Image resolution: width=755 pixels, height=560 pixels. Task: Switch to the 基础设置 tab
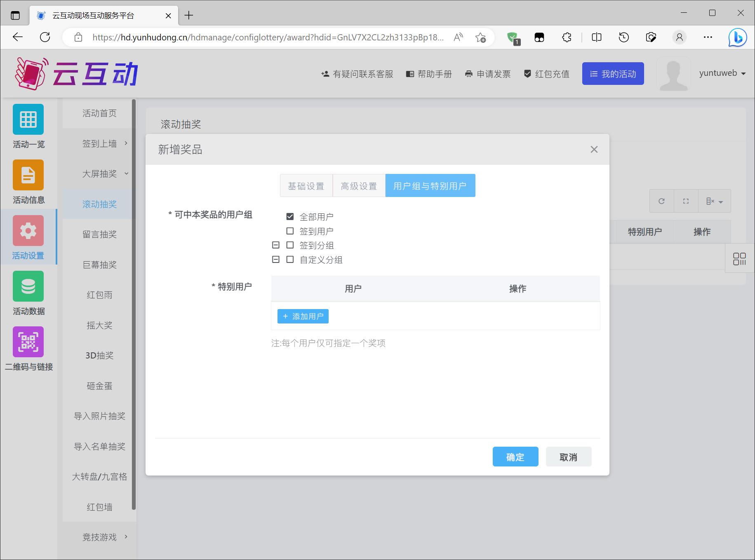pyautogui.click(x=306, y=186)
